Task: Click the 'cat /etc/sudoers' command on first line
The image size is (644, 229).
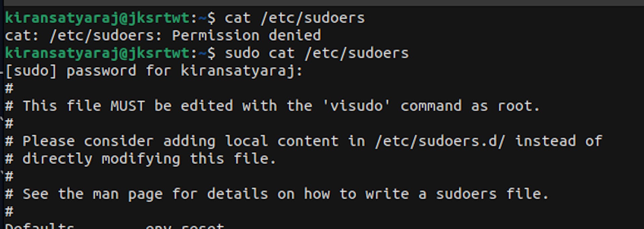Action: [x=294, y=18]
